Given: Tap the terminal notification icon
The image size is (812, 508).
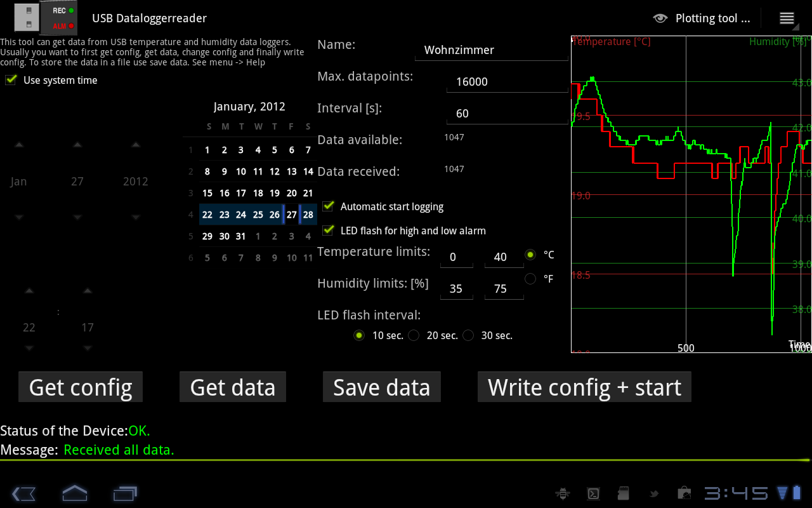Looking at the screenshot, I should pos(593,493).
